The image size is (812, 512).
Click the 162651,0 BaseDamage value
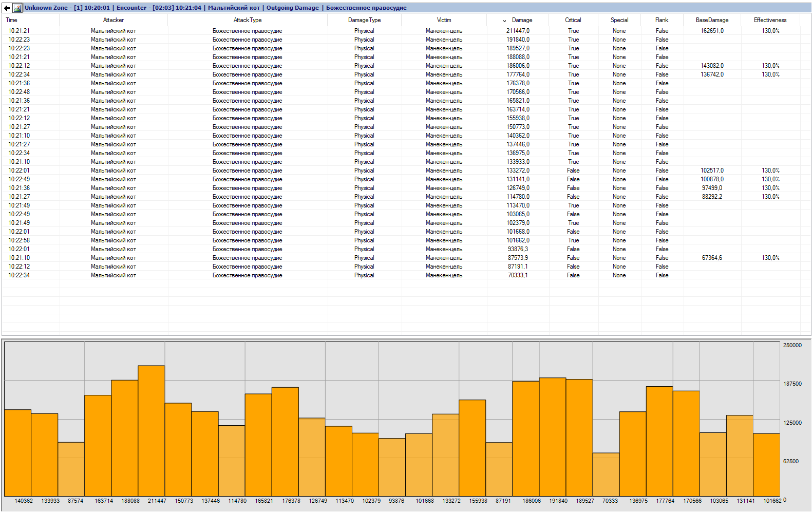(x=712, y=31)
